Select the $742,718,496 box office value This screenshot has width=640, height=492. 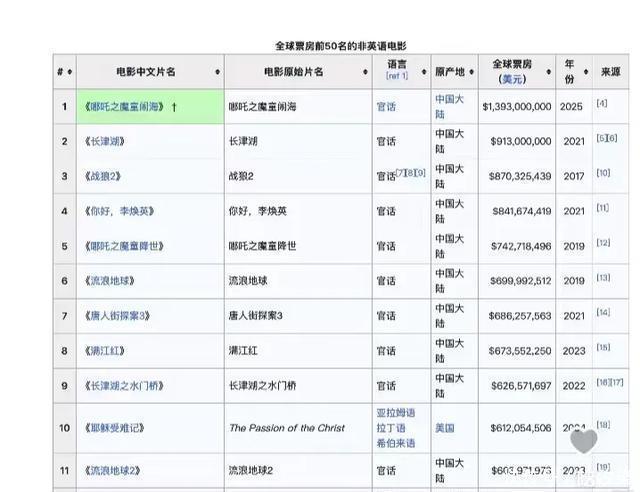[x=521, y=246]
